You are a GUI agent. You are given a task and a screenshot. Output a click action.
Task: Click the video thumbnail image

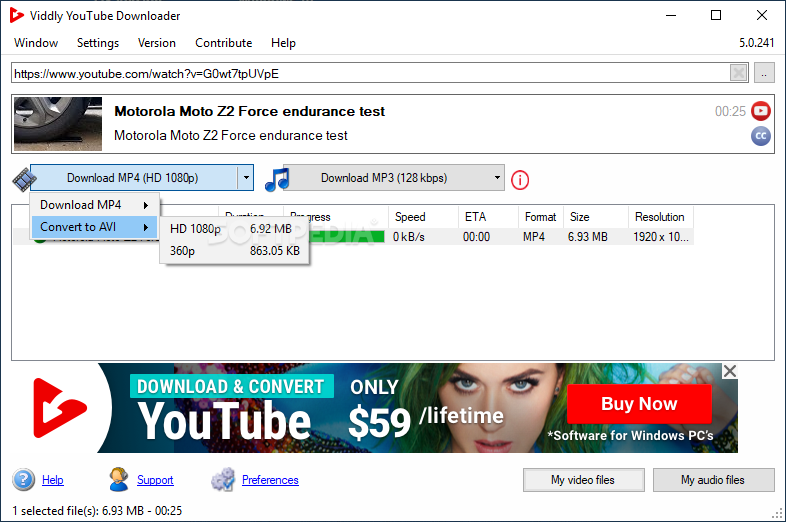pyautogui.click(x=58, y=124)
